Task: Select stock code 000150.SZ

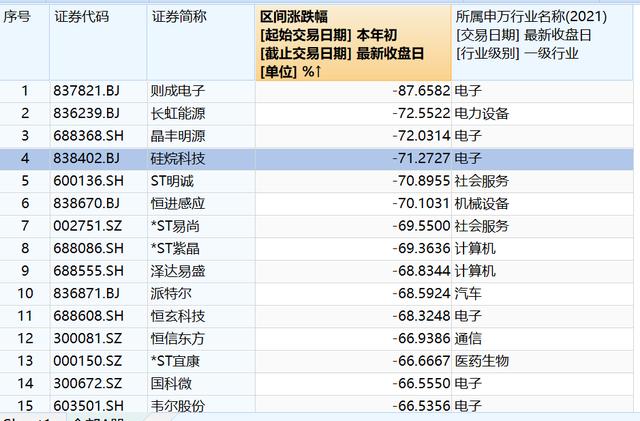Action: tap(88, 361)
